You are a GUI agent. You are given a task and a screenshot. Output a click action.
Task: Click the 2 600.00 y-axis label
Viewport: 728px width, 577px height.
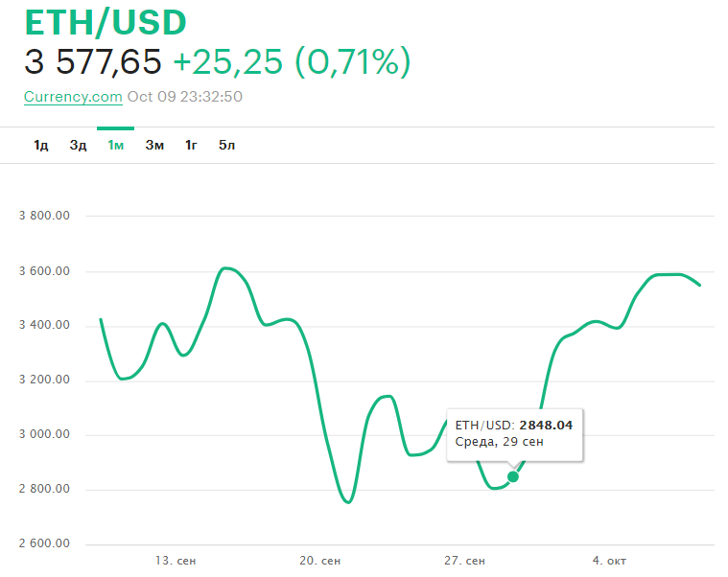[x=45, y=544]
